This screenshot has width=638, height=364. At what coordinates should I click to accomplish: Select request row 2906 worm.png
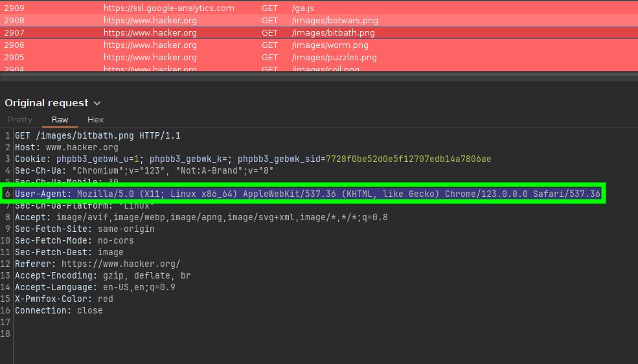[319, 45]
